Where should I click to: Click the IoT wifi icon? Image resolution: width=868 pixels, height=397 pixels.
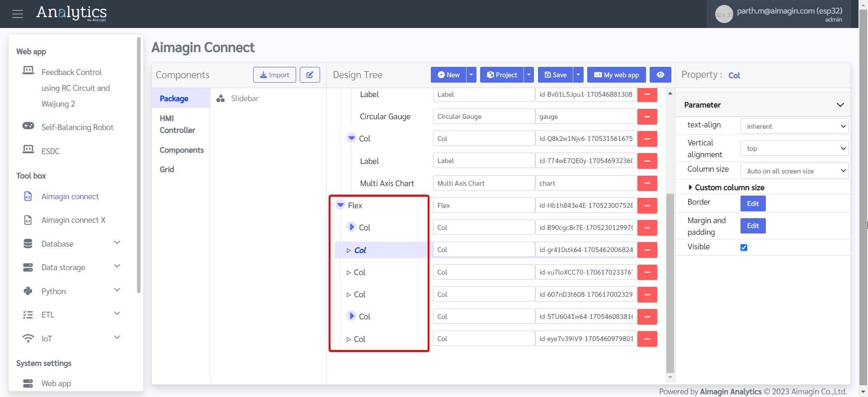point(28,338)
